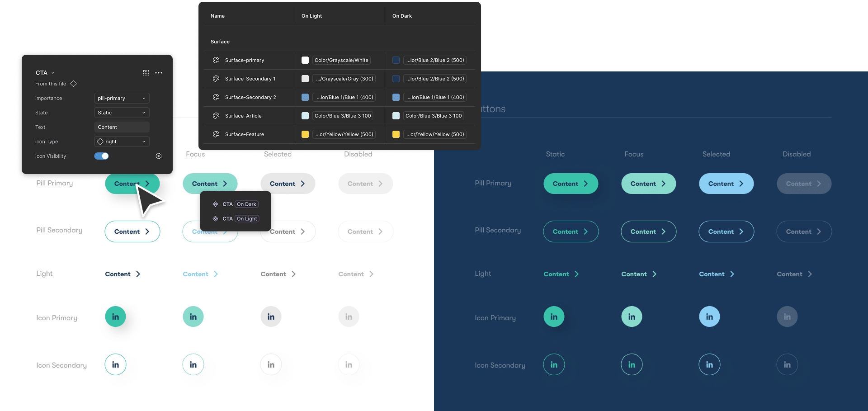
Task: Click the component grid icon in CTA panel
Action: (x=146, y=73)
